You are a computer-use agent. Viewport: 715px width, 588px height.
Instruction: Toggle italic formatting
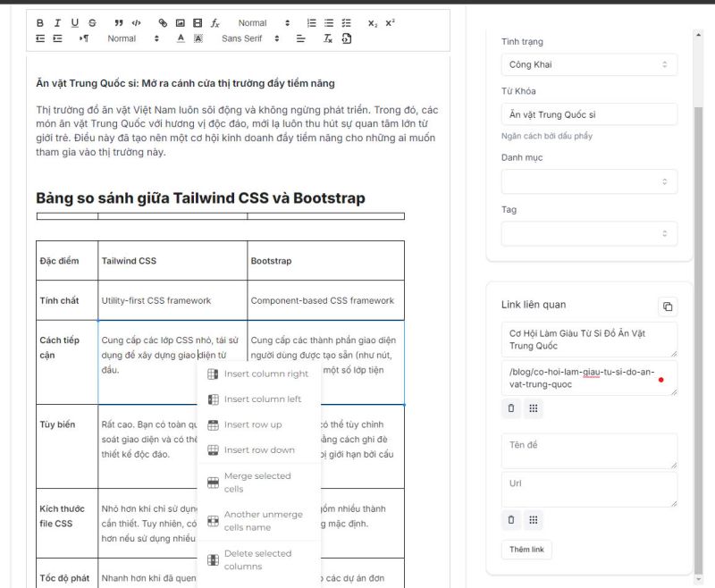[57, 23]
